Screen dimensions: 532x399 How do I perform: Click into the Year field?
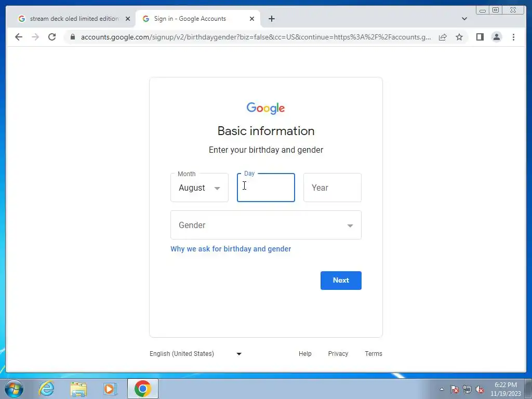tap(332, 188)
